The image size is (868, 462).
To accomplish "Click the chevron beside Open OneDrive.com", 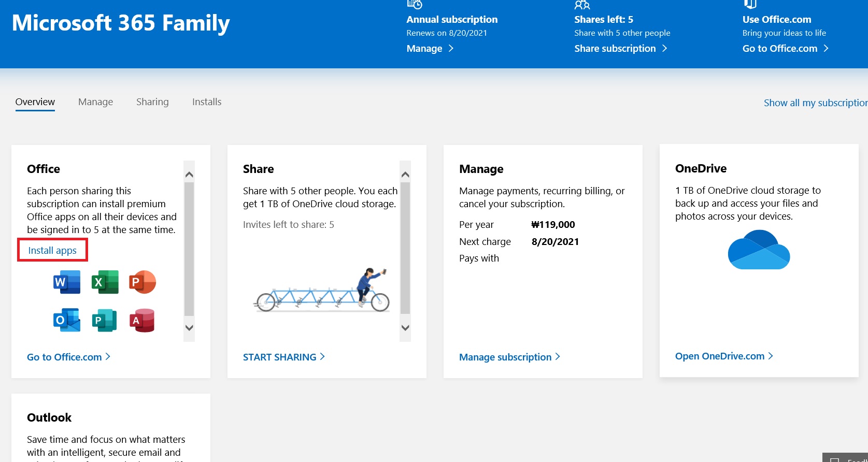I will pyautogui.click(x=771, y=356).
